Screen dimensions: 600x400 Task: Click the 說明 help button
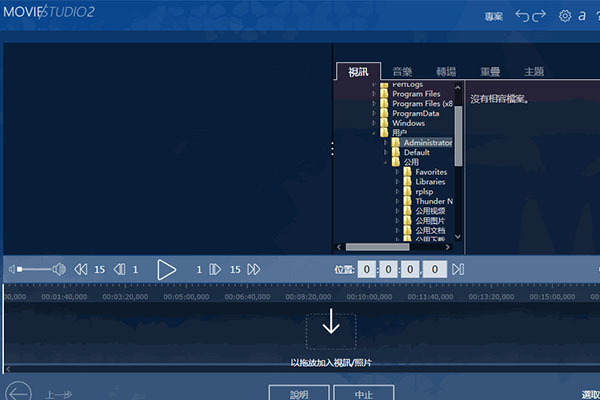tap(299, 393)
